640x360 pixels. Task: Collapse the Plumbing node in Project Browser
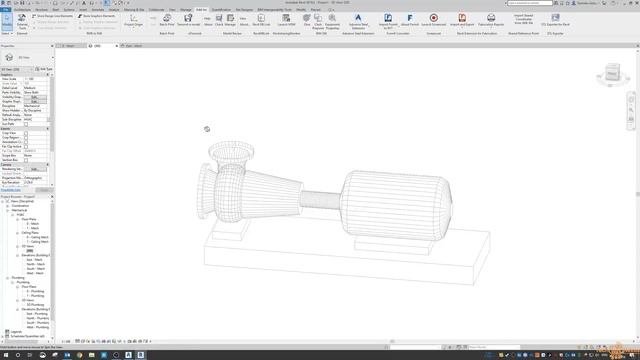[7, 278]
